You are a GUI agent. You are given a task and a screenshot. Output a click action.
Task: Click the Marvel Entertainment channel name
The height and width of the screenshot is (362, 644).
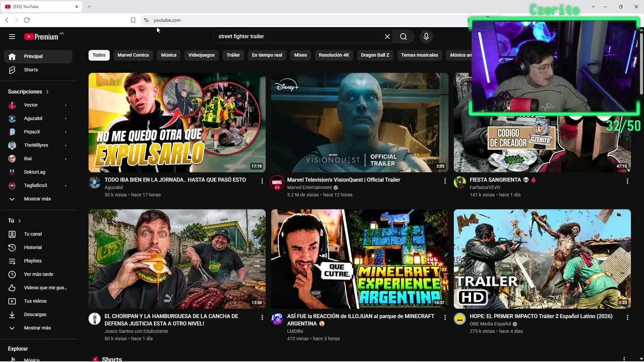tap(309, 188)
